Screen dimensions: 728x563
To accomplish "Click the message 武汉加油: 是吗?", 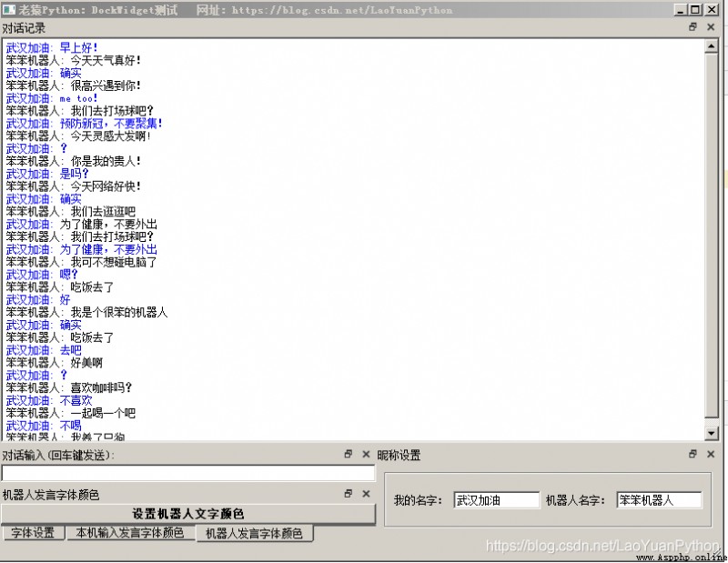I will [47, 174].
